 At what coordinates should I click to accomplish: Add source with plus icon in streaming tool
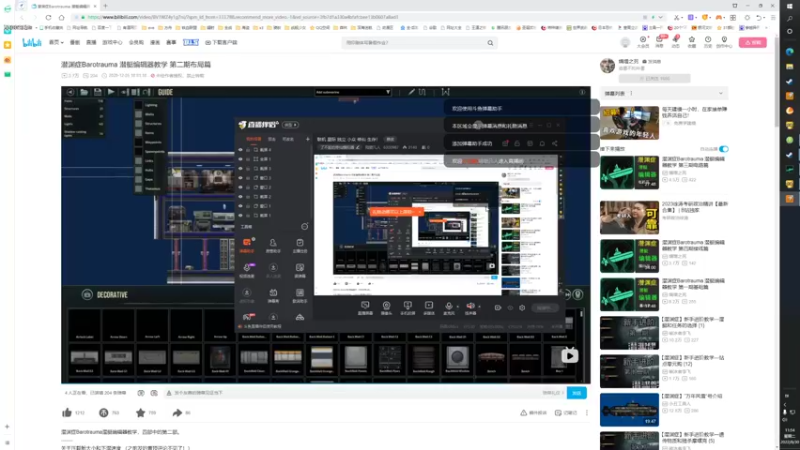308,139
